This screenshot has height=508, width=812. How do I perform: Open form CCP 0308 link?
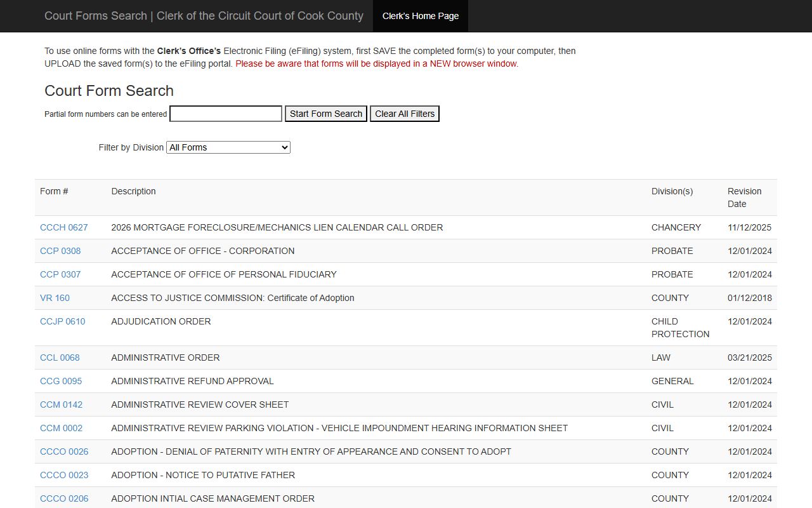coord(60,251)
